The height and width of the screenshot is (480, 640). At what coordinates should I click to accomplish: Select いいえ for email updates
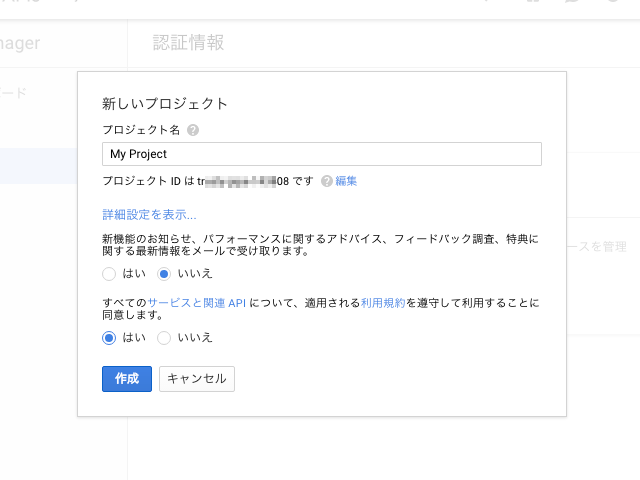(x=164, y=274)
